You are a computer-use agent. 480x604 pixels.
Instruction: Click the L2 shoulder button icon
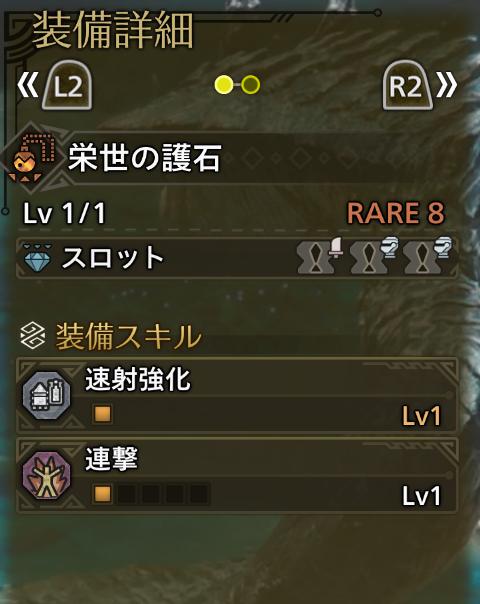tap(67, 86)
